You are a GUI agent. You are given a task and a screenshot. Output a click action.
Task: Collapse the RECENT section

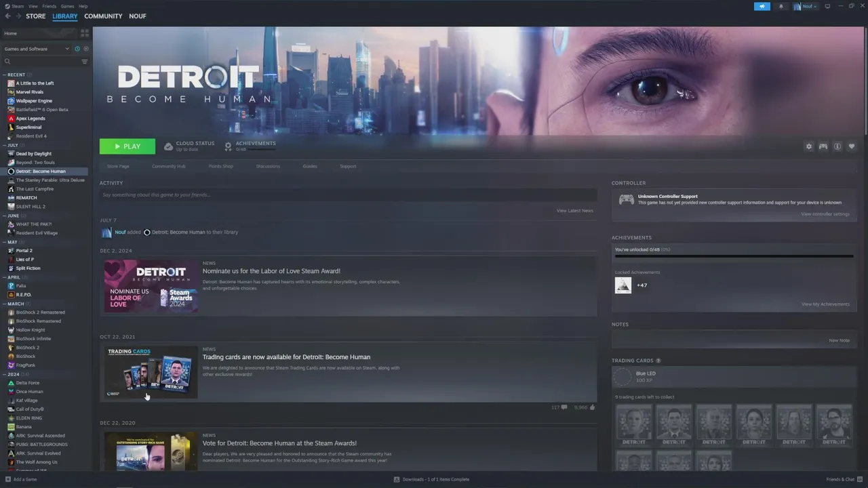pos(4,75)
